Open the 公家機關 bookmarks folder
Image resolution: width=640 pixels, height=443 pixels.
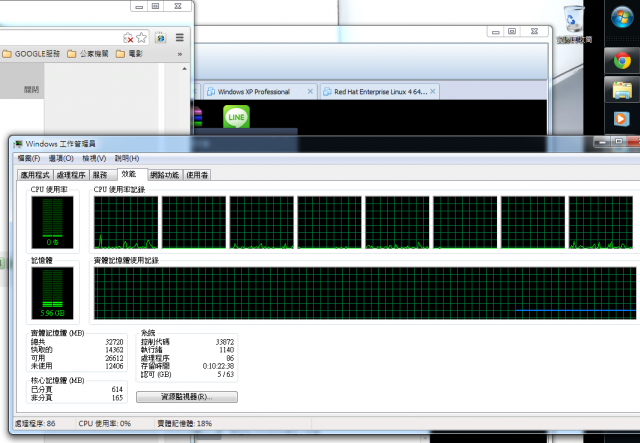[x=88, y=54]
